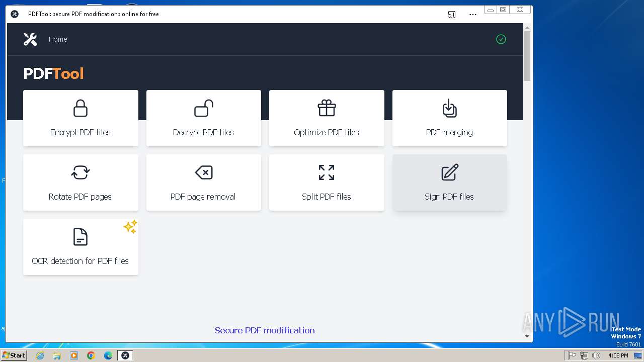Select the Rotate PDF pages label
Image resolution: width=644 pixels, height=362 pixels.
(80, 197)
